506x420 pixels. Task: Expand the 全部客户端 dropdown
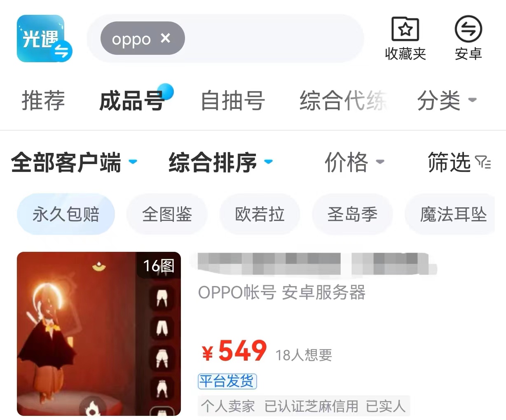(x=74, y=162)
